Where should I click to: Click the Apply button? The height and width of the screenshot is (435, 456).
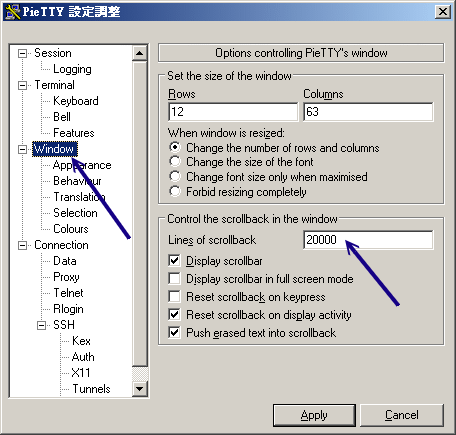pos(314,415)
